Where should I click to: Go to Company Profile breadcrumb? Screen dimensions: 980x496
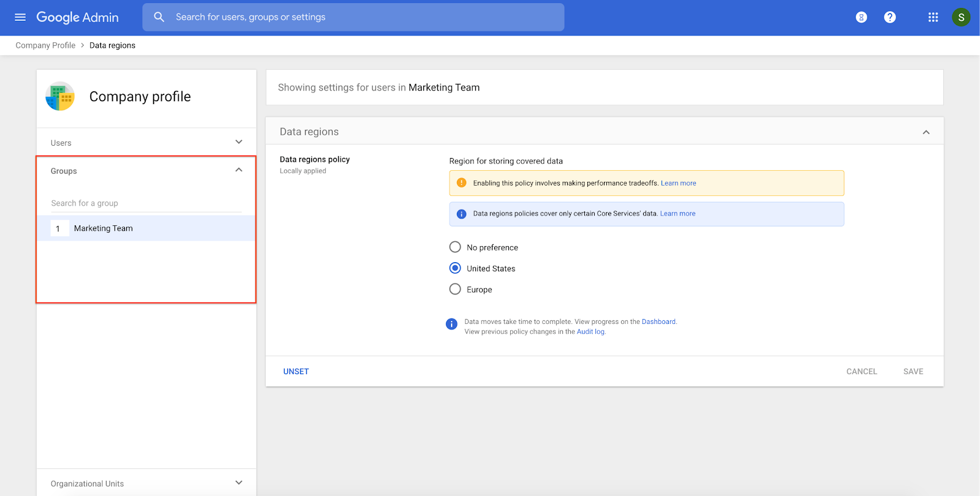click(x=45, y=45)
